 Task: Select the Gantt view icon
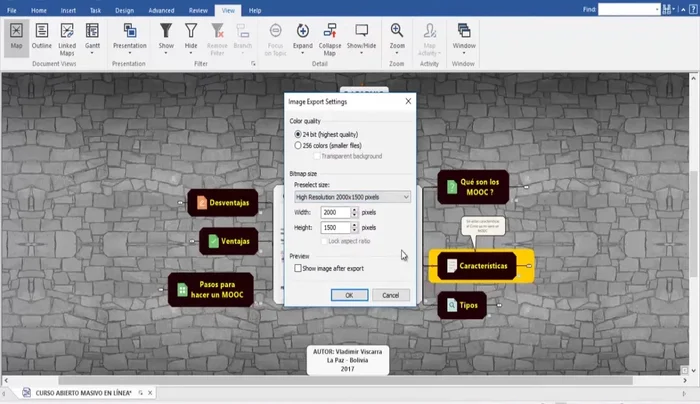click(x=93, y=32)
